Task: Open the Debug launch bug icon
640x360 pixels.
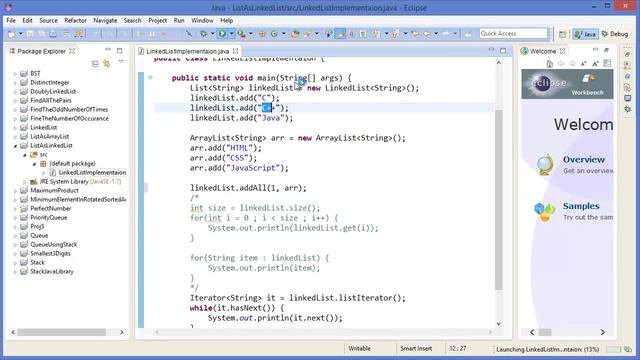Action: point(203,34)
